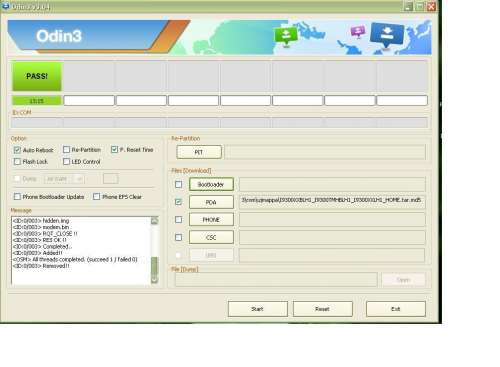Uncheck the checkbox beside PDA button
This screenshot has height=367, width=500.
tap(179, 202)
